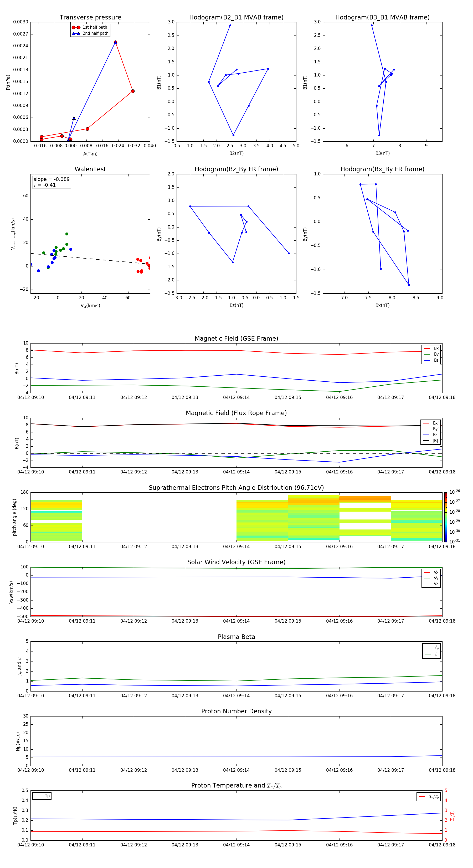Click the Suprathermal Electrons Pitch Angle title
This screenshot has height=868, width=473.
tap(236, 488)
